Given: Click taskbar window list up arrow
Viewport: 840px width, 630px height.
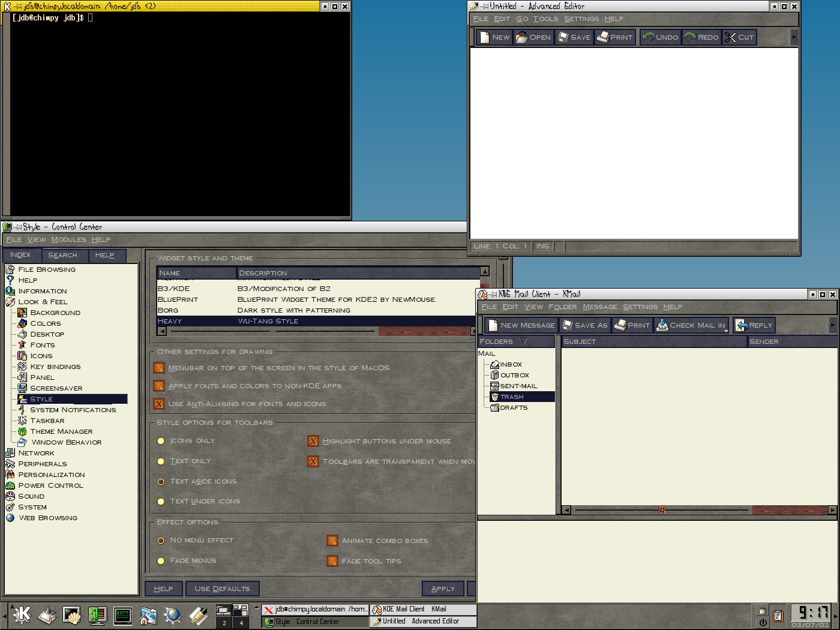Looking at the screenshot, I should 257,608.
